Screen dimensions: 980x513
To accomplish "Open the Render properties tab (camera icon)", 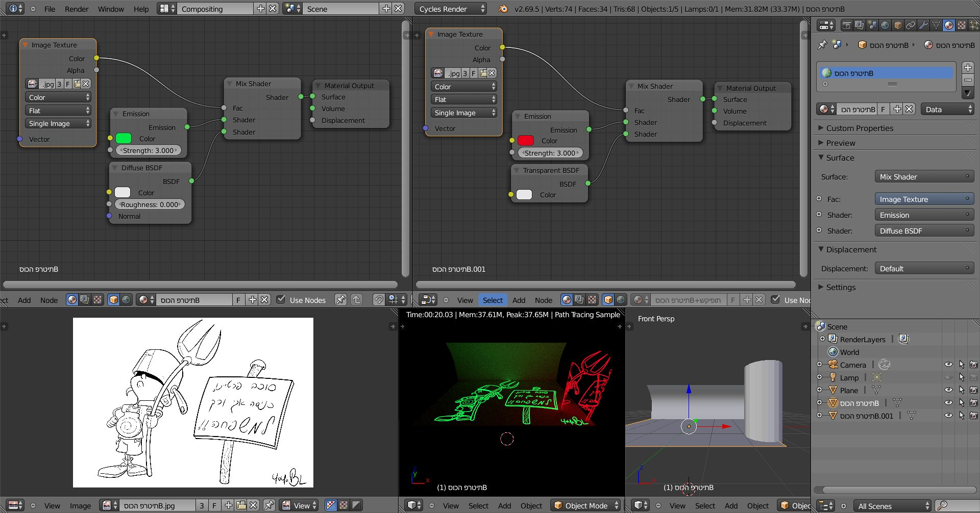I will pos(847,25).
